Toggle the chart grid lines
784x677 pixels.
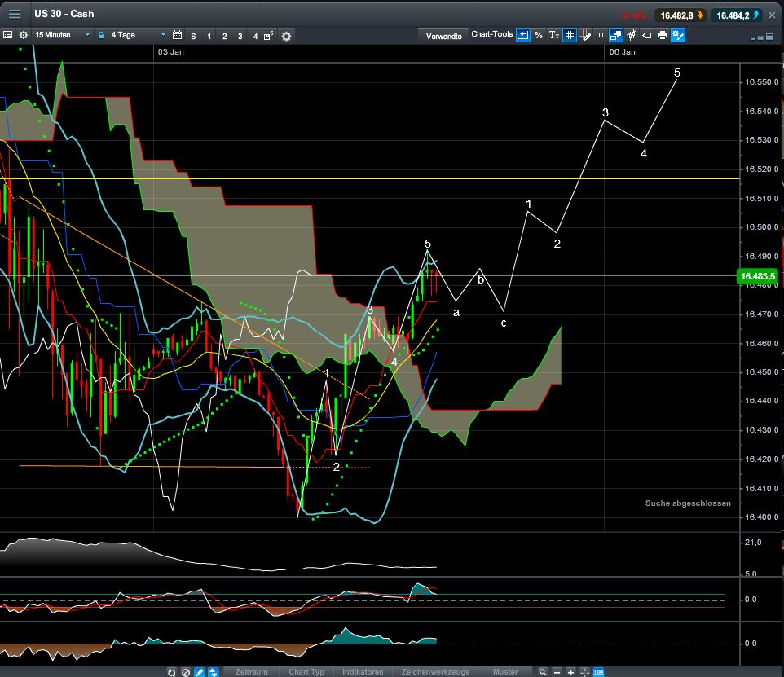570,35
